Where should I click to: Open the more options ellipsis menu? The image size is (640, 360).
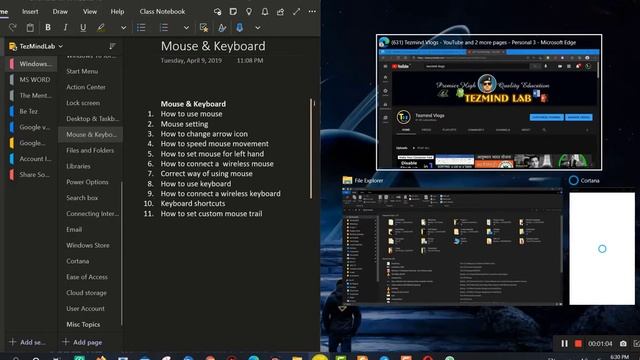[x=312, y=11]
